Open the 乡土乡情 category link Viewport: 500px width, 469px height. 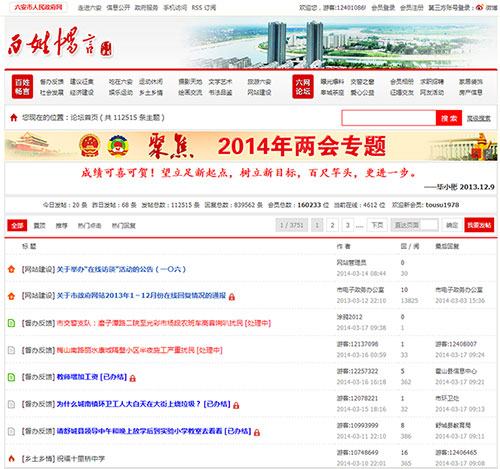(151, 92)
